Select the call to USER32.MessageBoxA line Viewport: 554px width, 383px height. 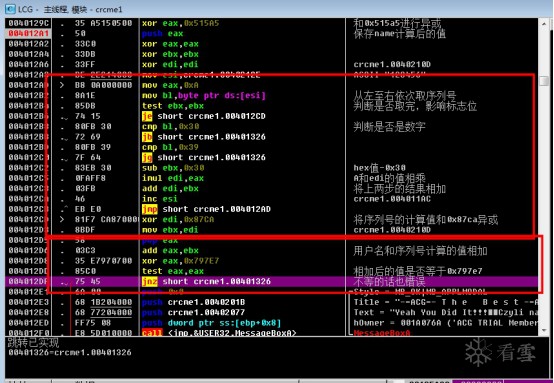point(219,332)
